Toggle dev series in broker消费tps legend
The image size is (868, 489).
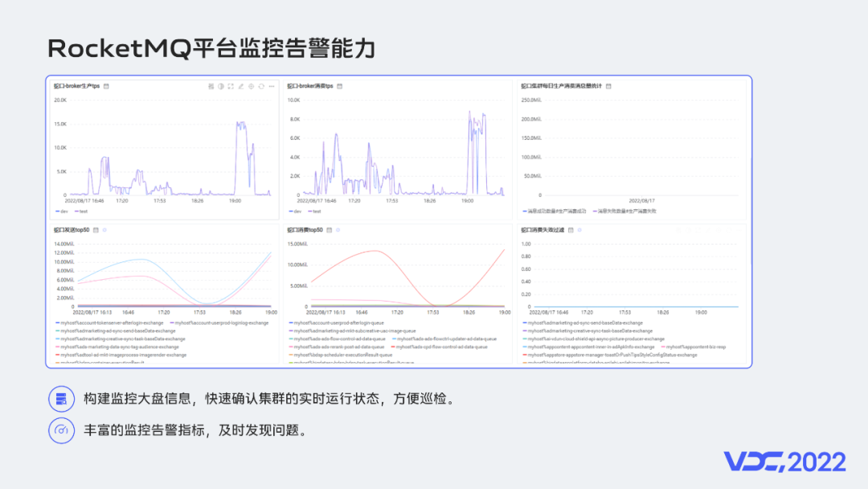pos(295,212)
